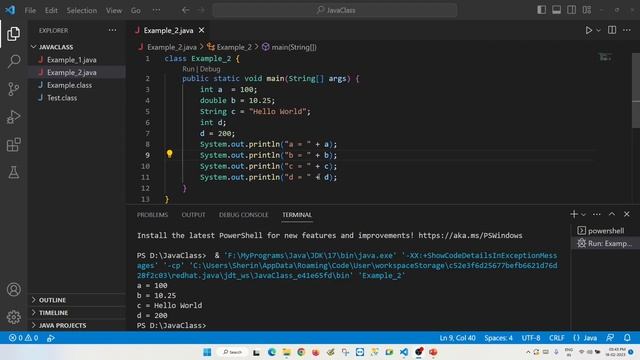Open the File menu

coord(30,10)
